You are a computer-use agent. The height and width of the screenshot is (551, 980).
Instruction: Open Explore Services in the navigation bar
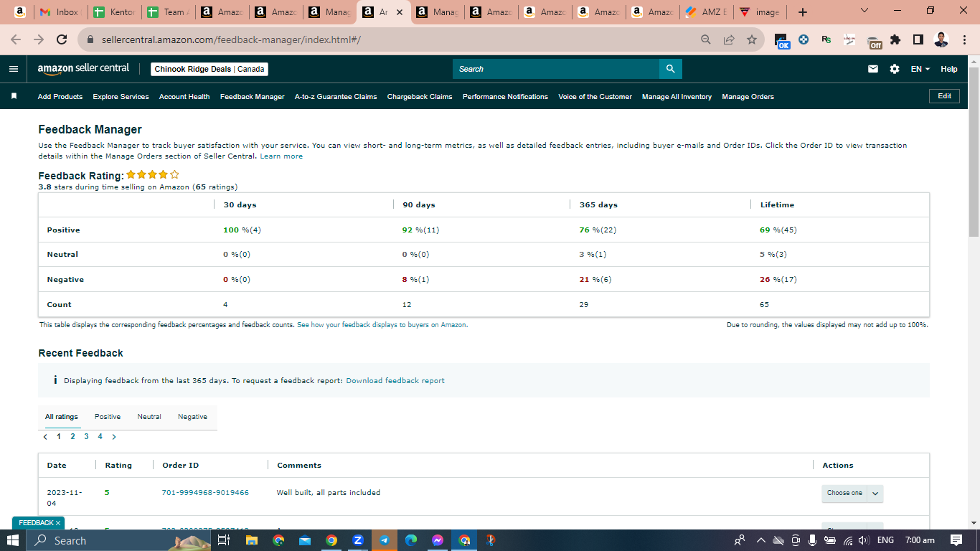click(121, 96)
